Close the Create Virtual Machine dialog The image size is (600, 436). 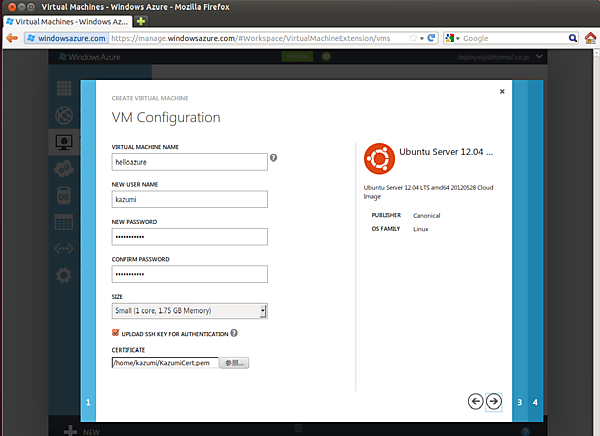pyautogui.click(x=502, y=91)
